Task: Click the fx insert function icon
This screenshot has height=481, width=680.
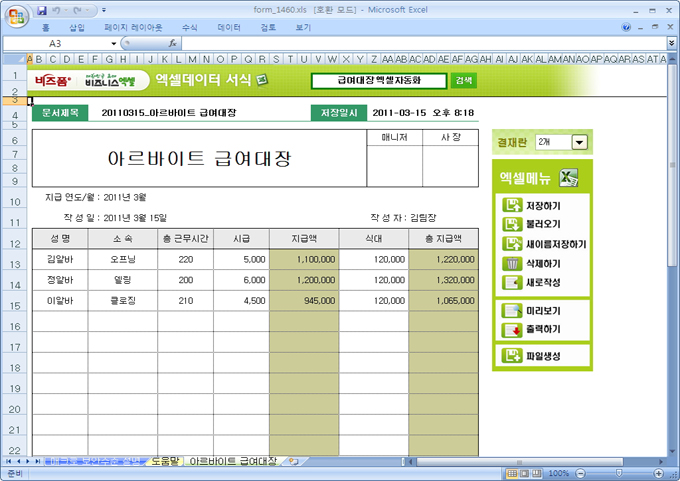Action: tap(173, 44)
